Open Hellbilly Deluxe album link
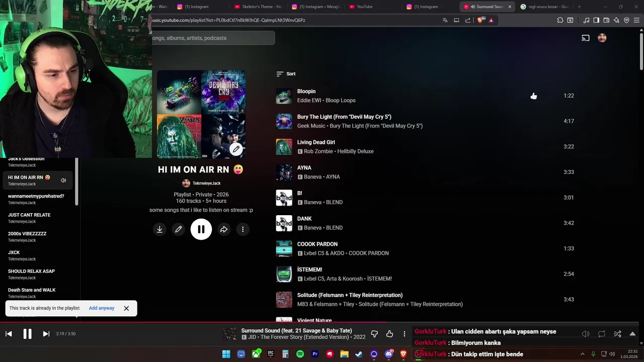644x362 pixels. coord(355,151)
